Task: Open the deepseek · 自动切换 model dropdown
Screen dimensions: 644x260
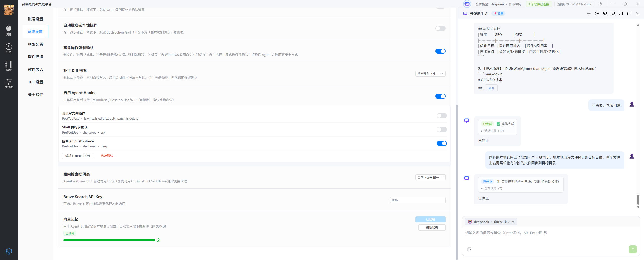Action: 491,222
